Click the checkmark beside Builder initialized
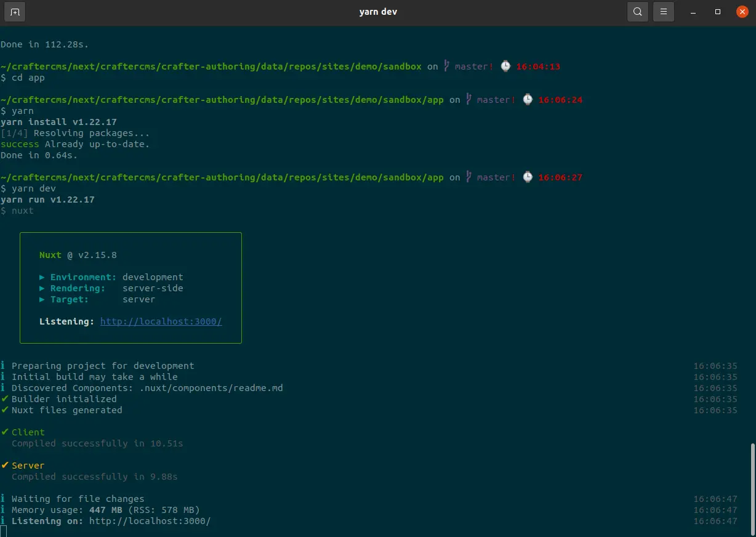Viewport: 756px width, 537px height. (x=5, y=399)
